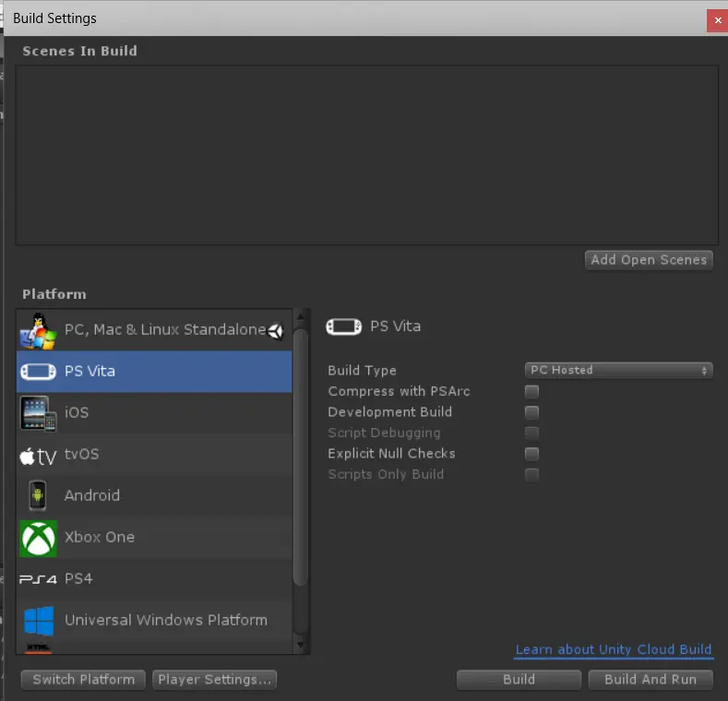Click the platform list scroll down arrow
Image resolution: width=728 pixels, height=701 pixels.
pos(301,645)
